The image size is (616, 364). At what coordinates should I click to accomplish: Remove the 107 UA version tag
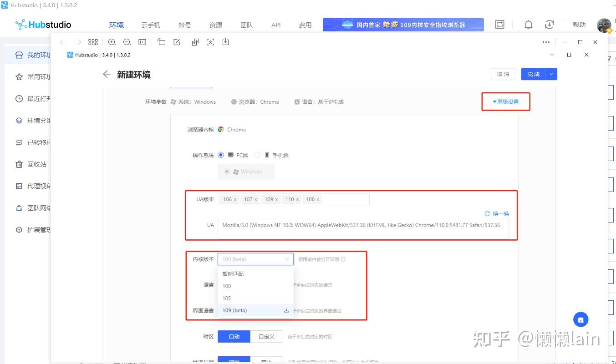coord(256,199)
